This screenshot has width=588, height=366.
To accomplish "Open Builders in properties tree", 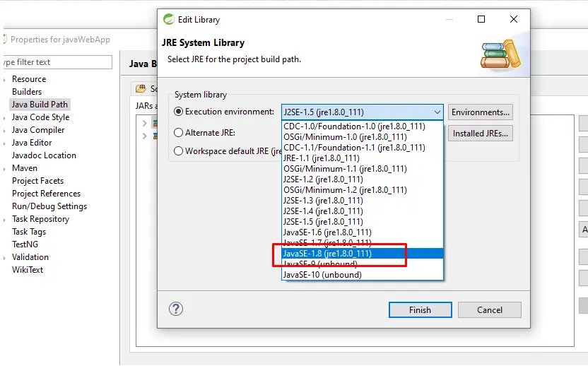I will (x=27, y=92).
